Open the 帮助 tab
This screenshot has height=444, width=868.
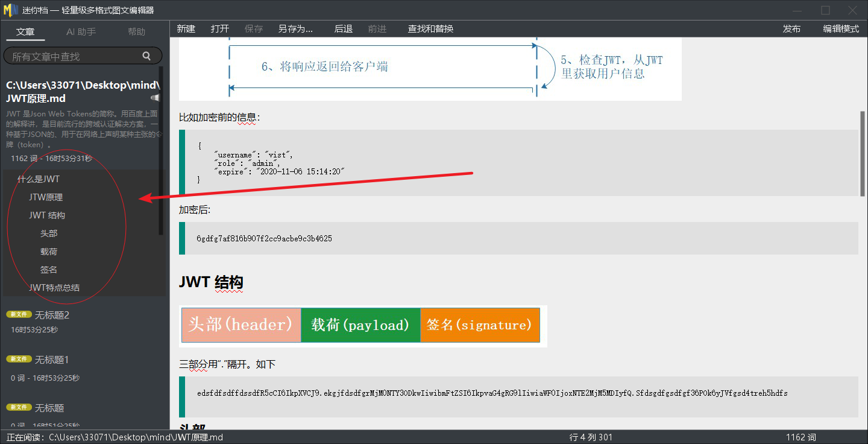tap(136, 32)
